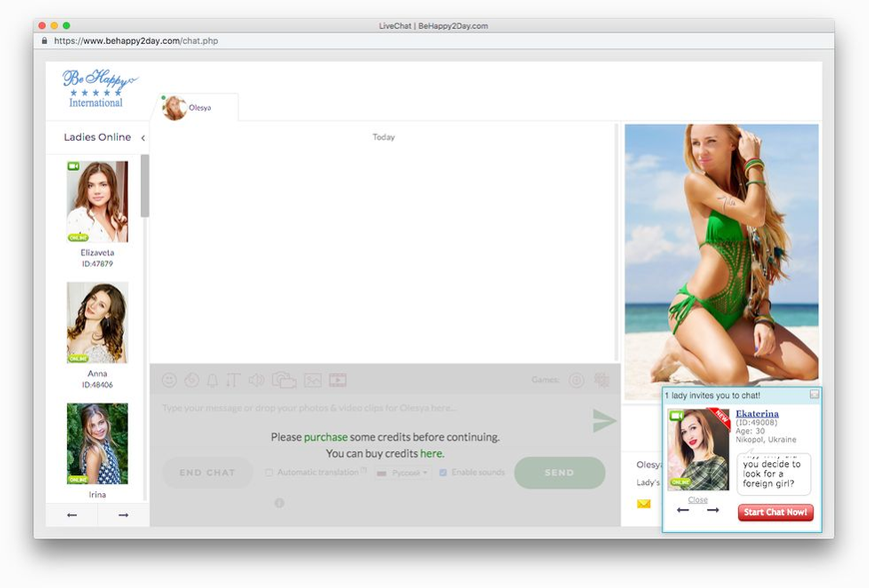View Olesya's large beach photo
The image size is (869, 588).
click(x=721, y=262)
